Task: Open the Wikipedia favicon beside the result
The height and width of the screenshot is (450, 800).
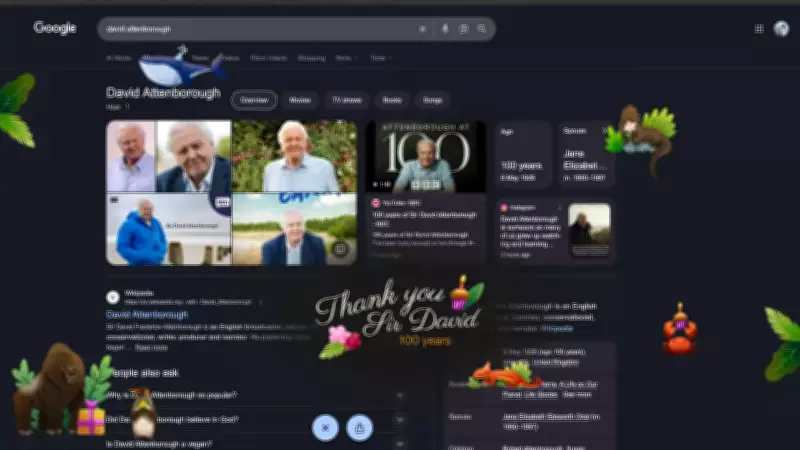Action: click(x=113, y=297)
